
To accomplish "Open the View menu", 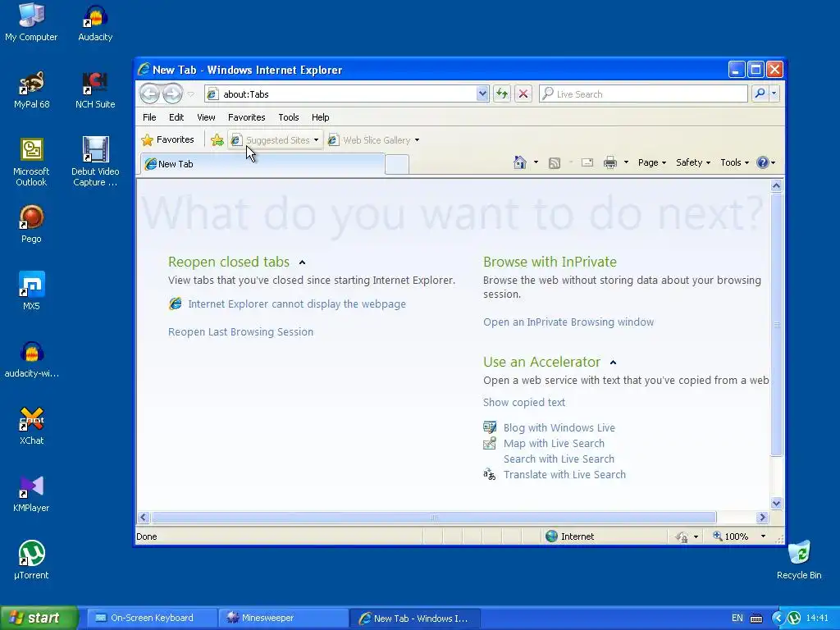I will [x=206, y=117].
